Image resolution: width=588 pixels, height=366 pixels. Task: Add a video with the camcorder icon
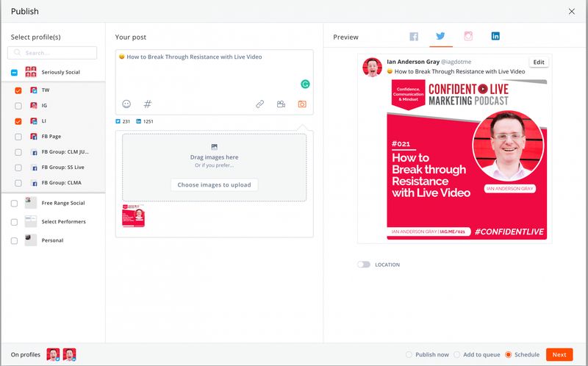click(281, 104)
